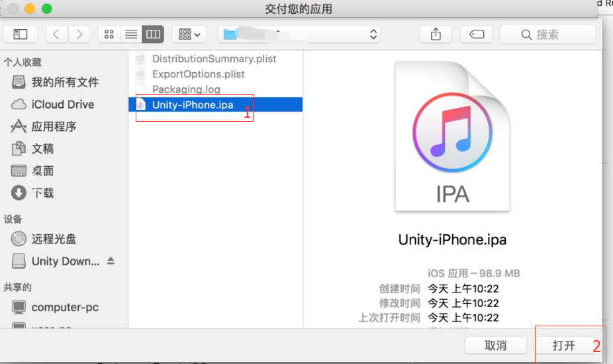Screen dimensions: 613x364
Task: Switch to list view
Action: (131, 34)
